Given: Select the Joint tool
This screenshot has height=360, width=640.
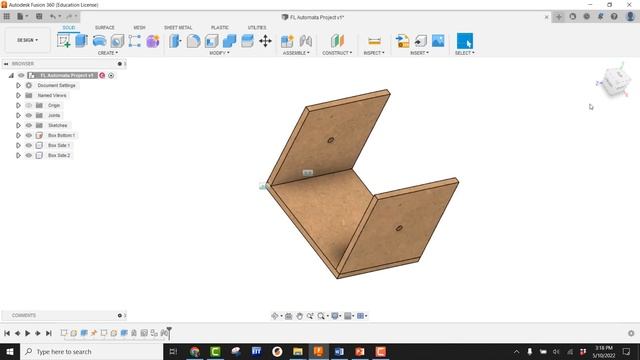Looking at the screenshot, I should tap(305, 41).
